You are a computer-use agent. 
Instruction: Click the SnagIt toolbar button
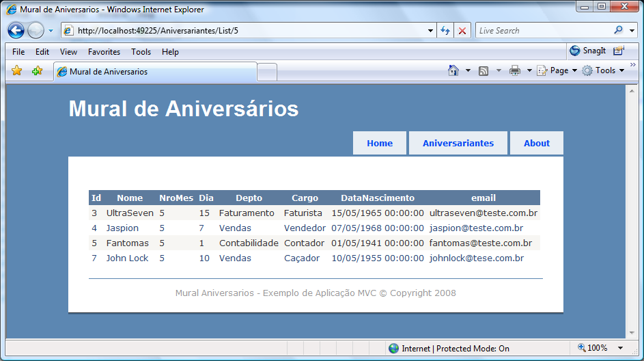tap(588, 51)
